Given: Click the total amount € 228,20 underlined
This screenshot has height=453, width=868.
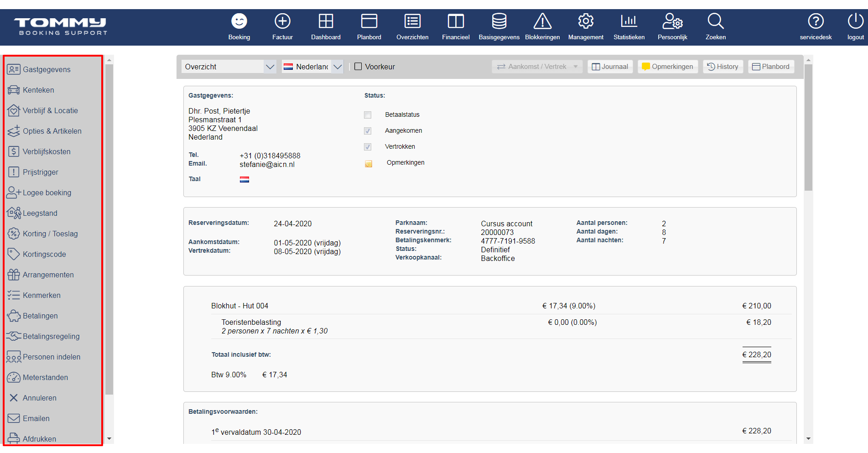Looking at the screenshot, I should click(x=757, y=354).
